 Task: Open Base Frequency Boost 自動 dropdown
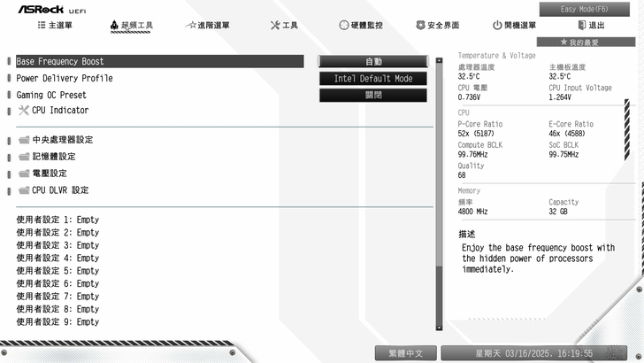point(373,62)
